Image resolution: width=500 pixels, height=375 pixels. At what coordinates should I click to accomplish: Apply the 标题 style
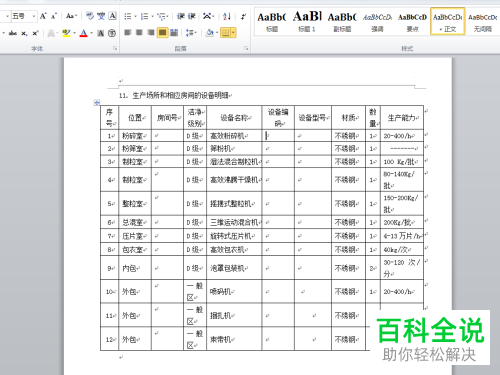click(x=272, y=22)
